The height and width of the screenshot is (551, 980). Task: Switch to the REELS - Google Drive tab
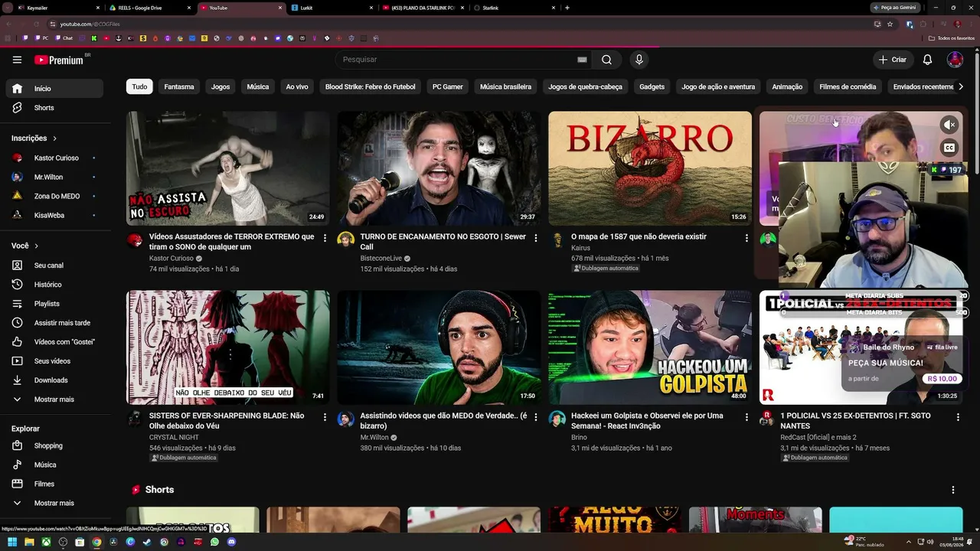coord(150,8)
